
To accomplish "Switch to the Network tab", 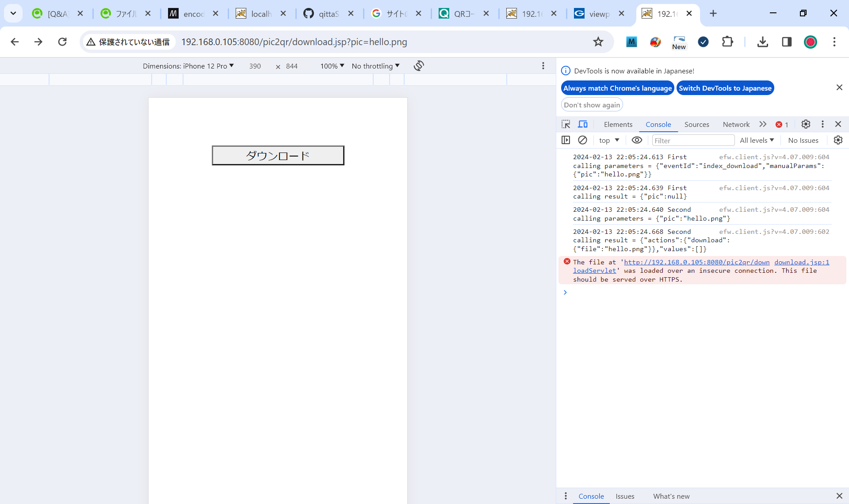I will [x=736, y=124].
